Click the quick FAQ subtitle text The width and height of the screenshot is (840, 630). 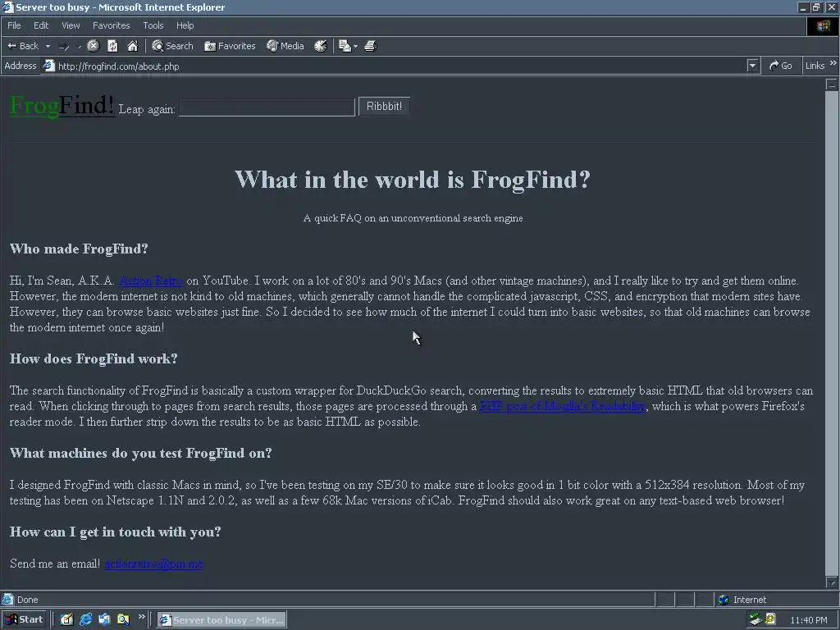pos(413,218)
